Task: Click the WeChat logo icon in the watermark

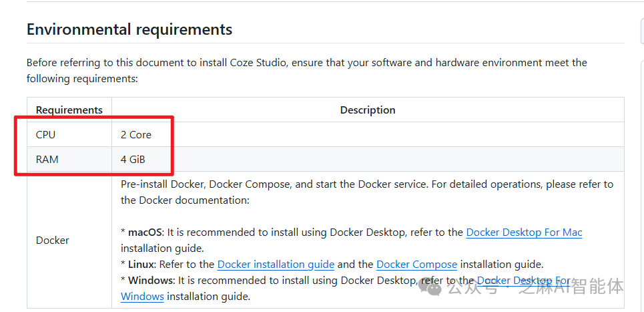Action: pyautogui.click(x=434, y=287)
